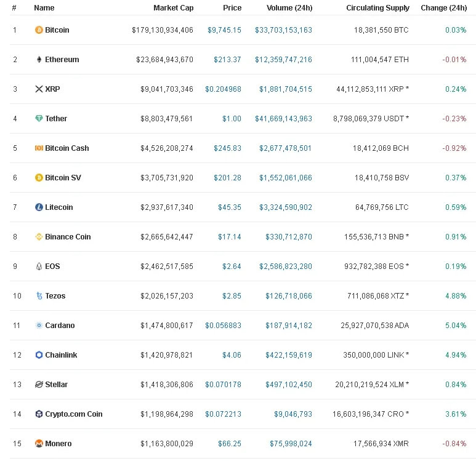Open the Tether name link
Viewport: 476px width, 461px height.
pos(56,118)
